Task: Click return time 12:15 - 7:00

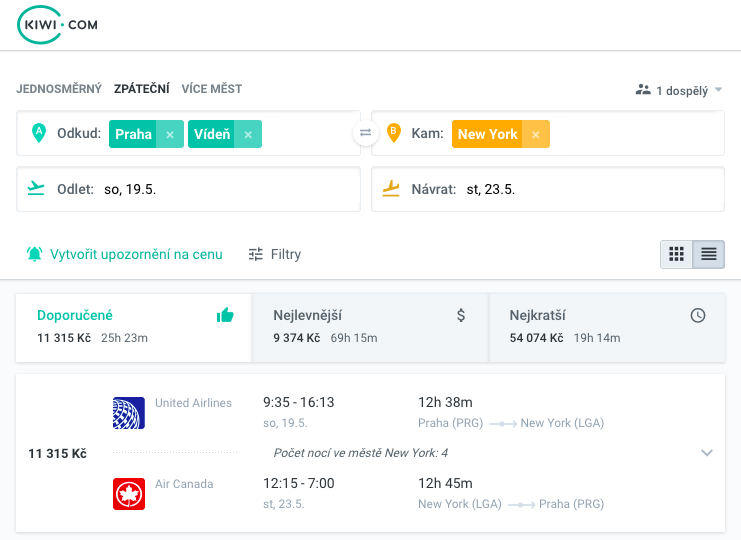Action: [x=299, y=483]
